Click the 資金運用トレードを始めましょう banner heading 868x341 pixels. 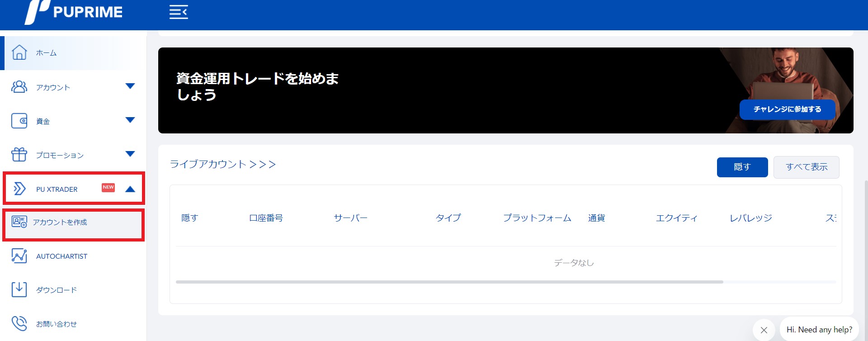(x=257, y=86)
